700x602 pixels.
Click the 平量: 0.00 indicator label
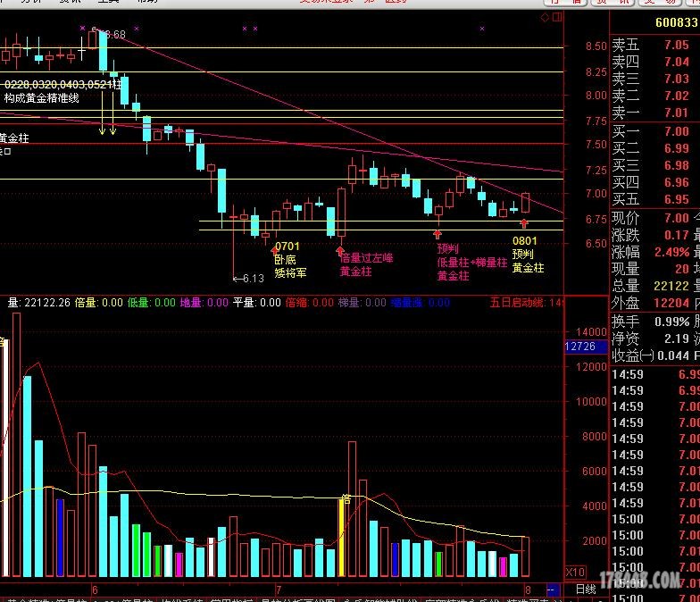(x=257, y=303)
